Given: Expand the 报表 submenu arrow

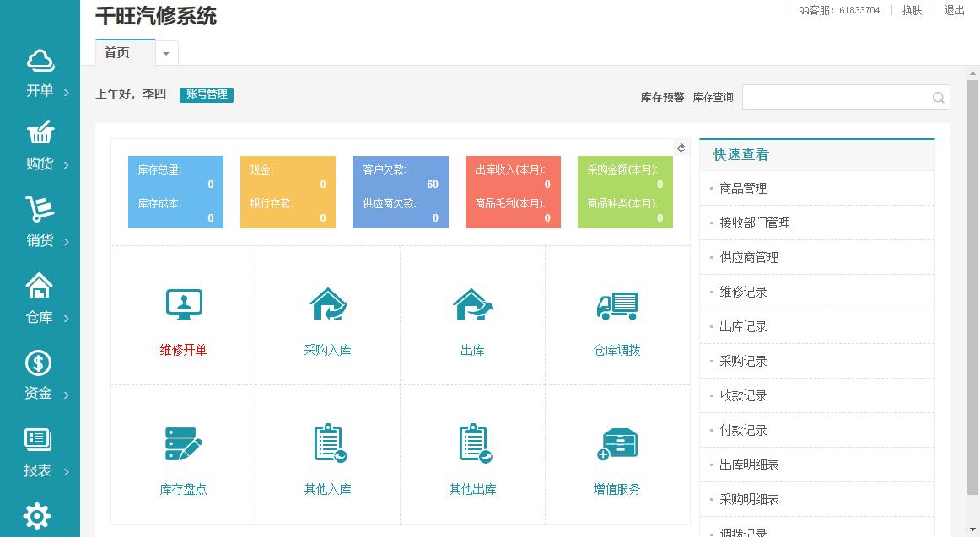Looking at the screenshot, I should click(x=67, y=471).
